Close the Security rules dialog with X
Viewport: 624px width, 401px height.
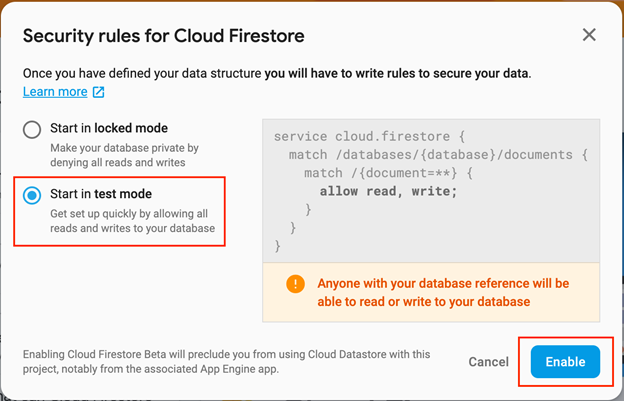[x=589, y=35]
